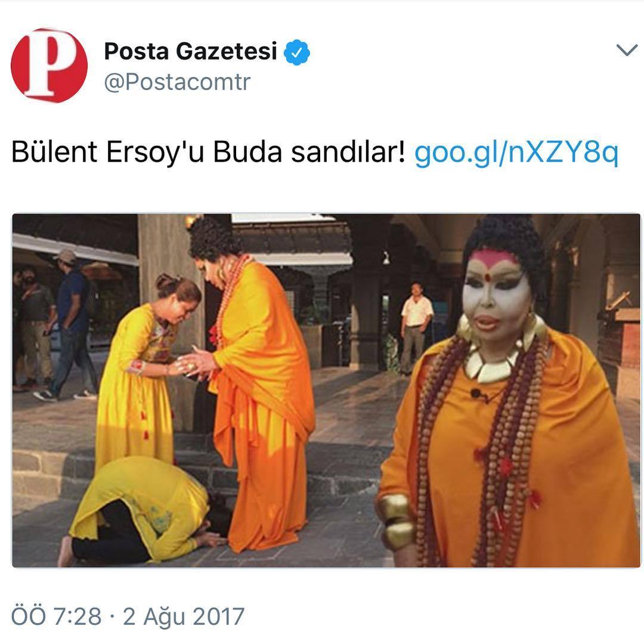
Task: Tap the gold bracelets on the wrist
Action: pos(397,522)
